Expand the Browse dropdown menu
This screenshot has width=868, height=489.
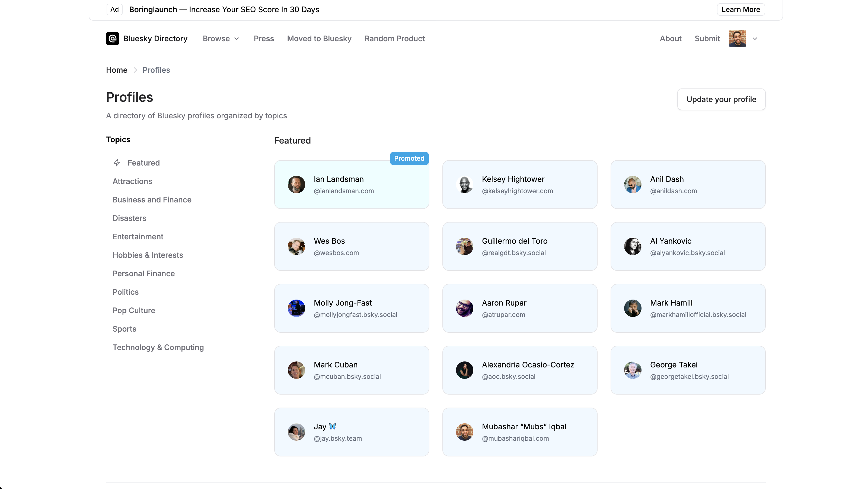click(221, 39)
